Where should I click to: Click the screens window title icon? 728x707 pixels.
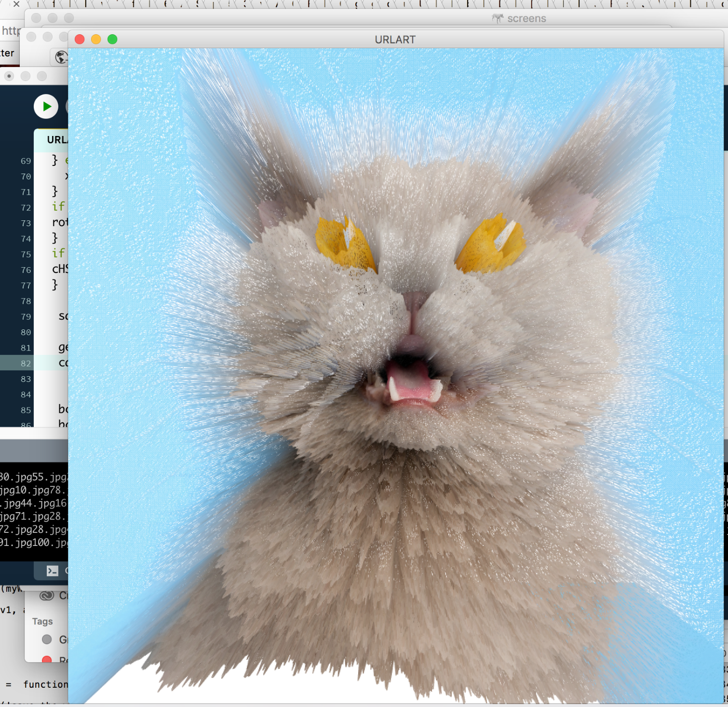(498, 18)
